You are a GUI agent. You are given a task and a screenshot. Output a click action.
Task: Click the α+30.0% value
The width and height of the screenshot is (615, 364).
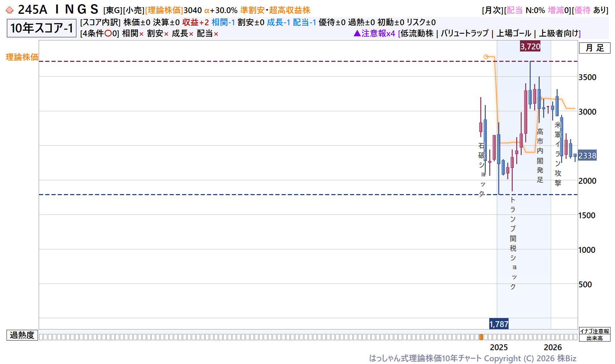click(221, 10)
